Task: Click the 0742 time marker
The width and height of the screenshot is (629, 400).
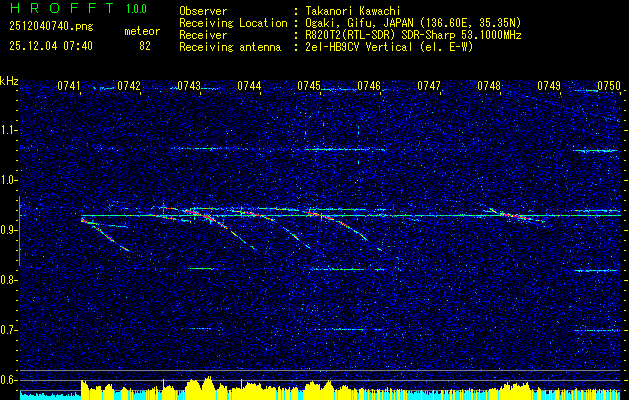Action: 129,86
